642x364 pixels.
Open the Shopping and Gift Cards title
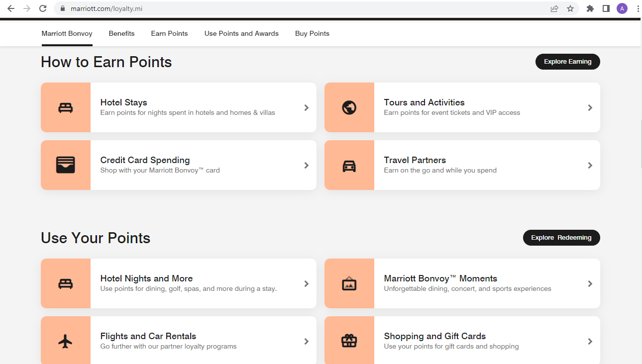(434, 336)
